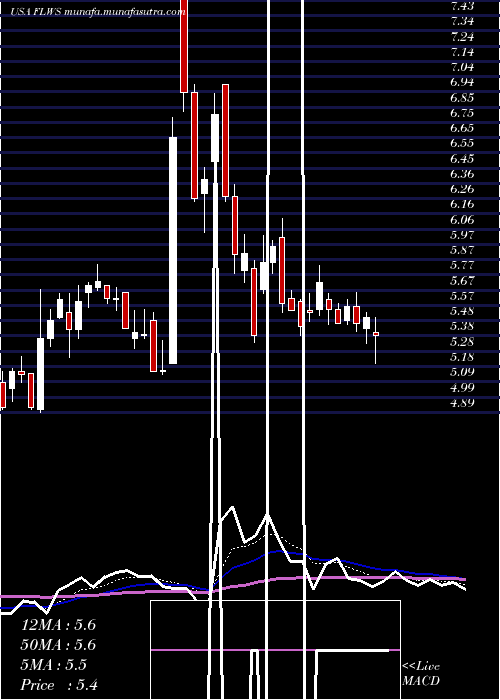Select the 6.16 price level
Image resolution: width=500 pixels, height=700 pixels.
[x=462, y=204]
